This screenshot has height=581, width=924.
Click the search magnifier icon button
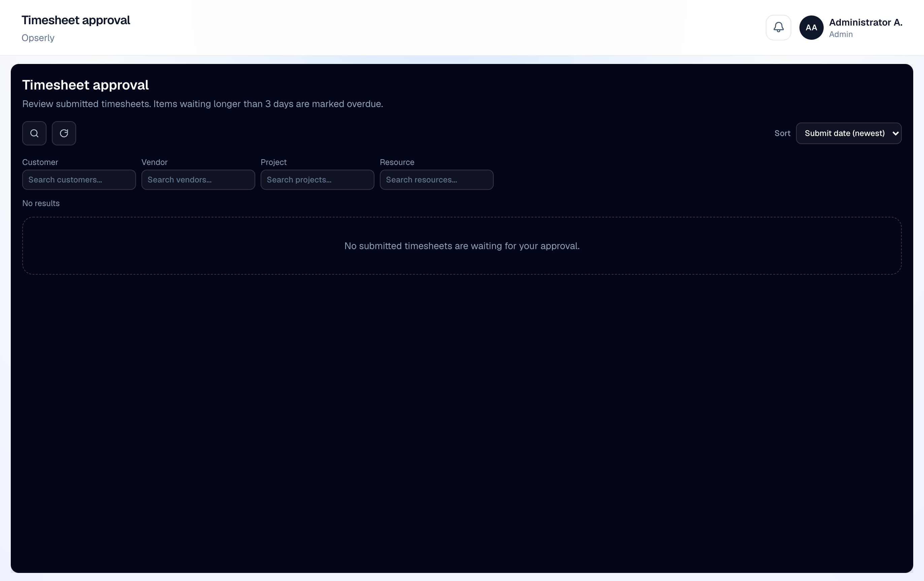click(x=34, y=133)
